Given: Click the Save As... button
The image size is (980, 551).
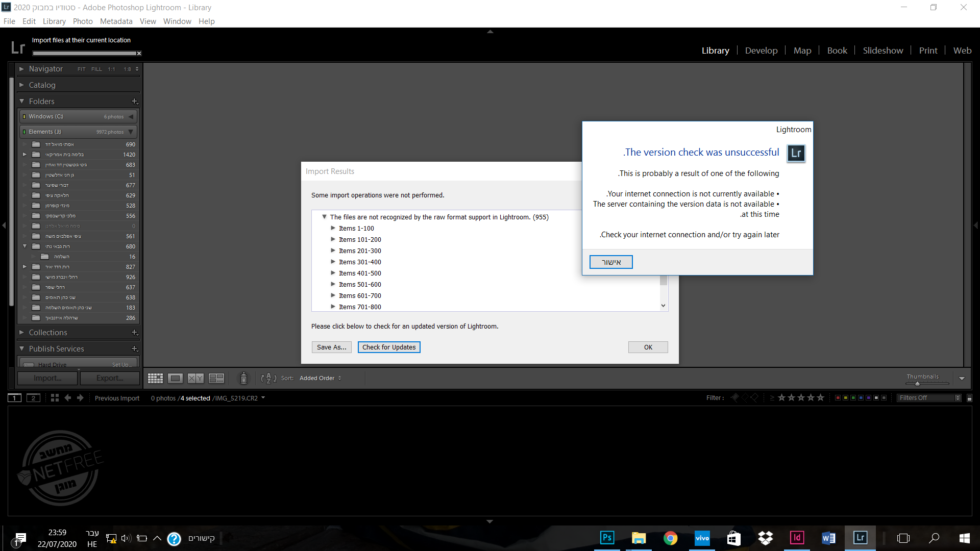Looking at the screenshot, I should (331, 347).
